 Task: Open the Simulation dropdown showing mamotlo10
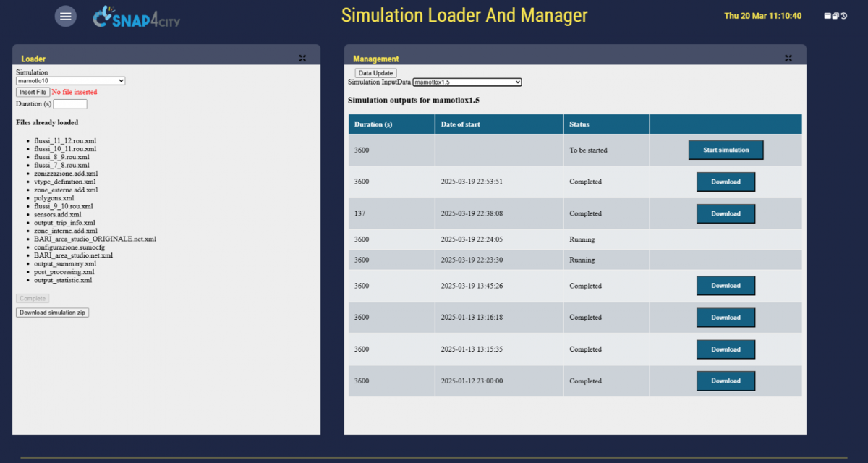(x=70, y=81)
